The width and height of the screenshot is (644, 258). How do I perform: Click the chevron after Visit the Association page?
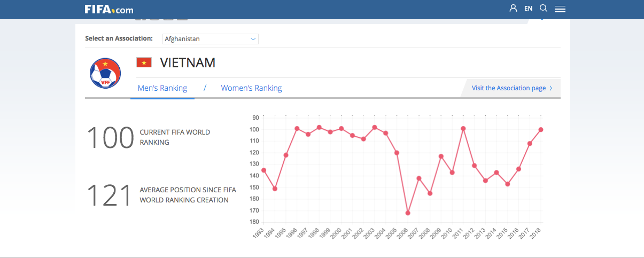[x=551, y=88]
